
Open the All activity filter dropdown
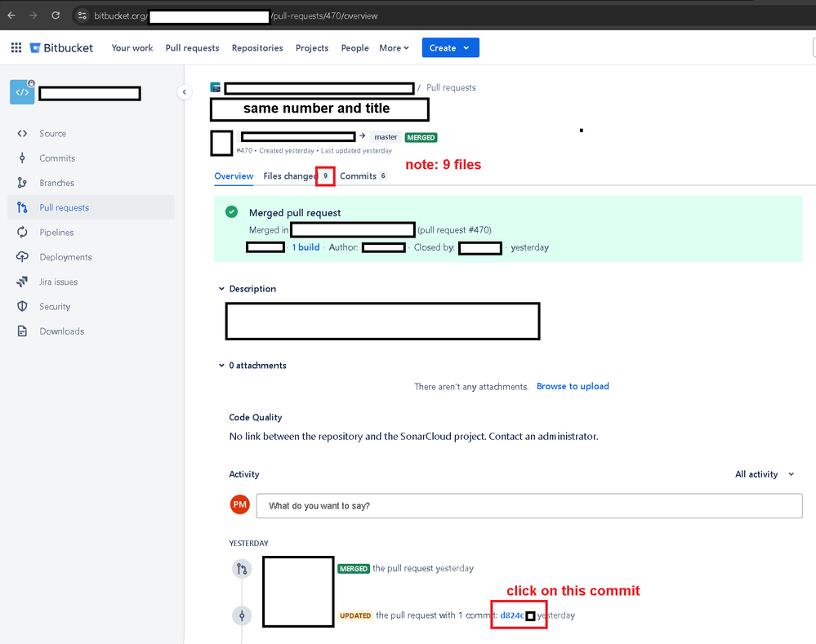click(x=765, y=474)
